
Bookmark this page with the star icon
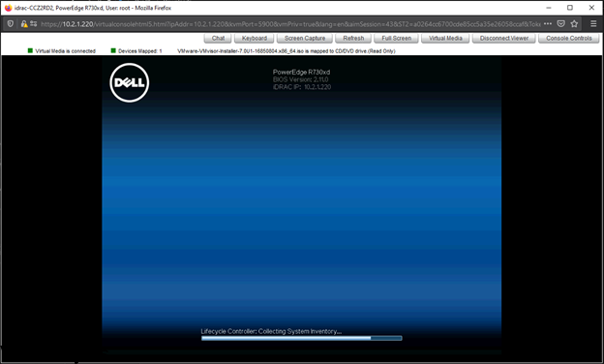click(574, 24)
